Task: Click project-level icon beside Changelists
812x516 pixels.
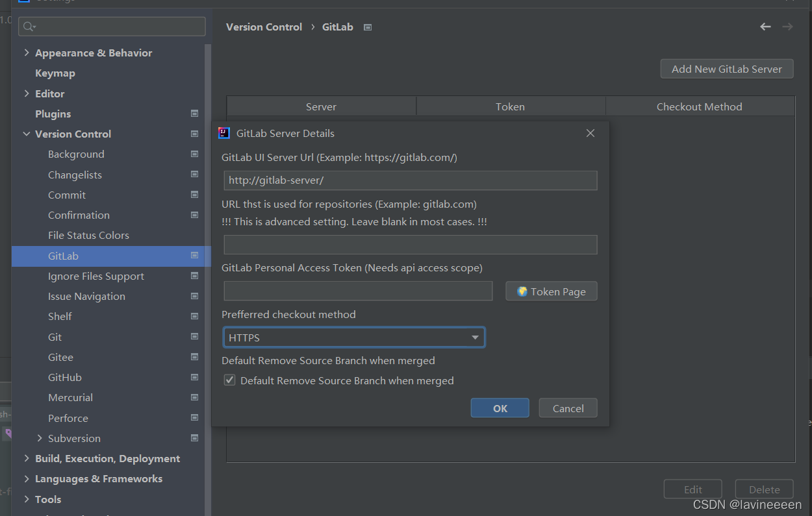Action: point(194,175)
